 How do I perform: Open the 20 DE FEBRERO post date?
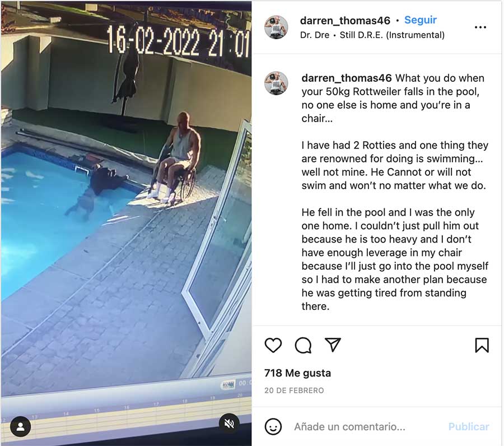pos(294,391)
